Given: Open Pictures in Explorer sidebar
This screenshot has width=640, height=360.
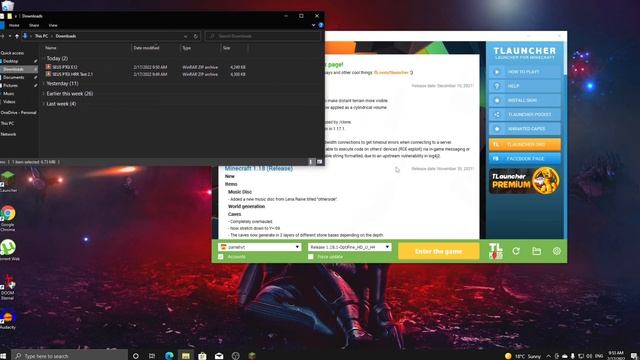Looking at the screenshot, I should (10, 86).
